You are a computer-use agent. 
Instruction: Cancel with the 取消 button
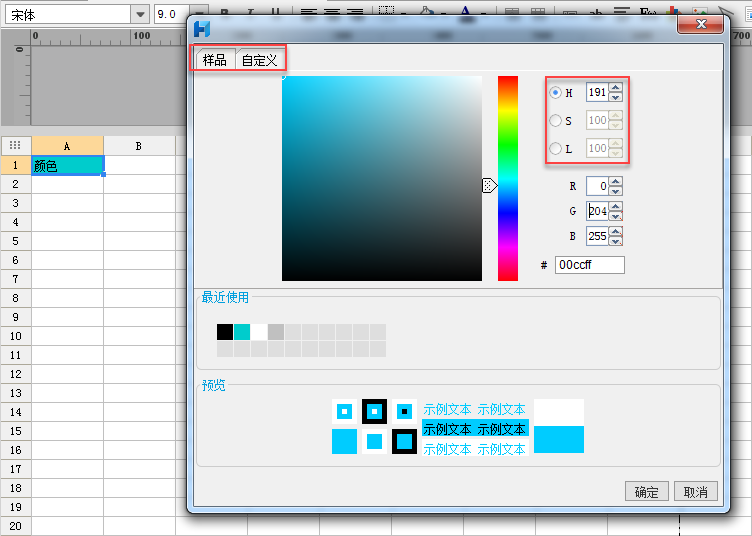click(695, 491)
